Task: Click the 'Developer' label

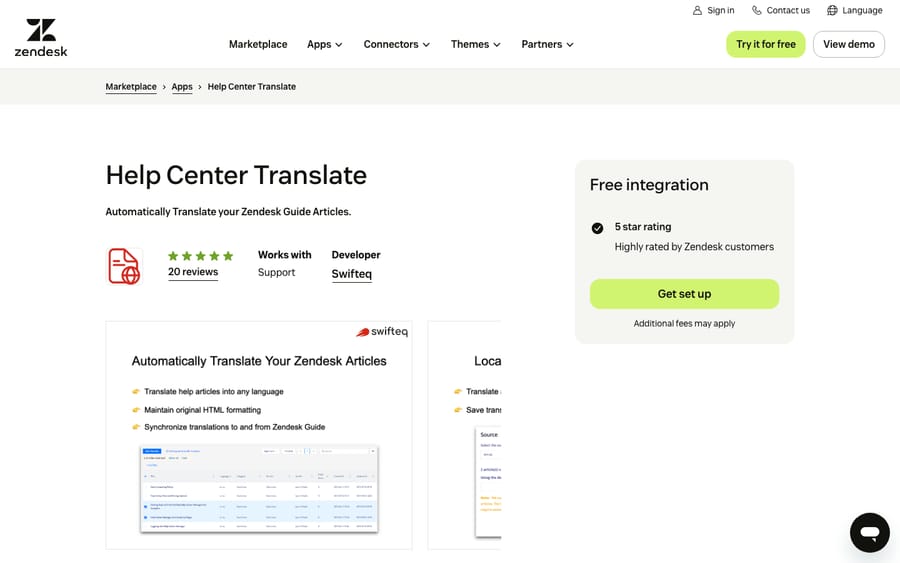Action: tap(356, 255)
